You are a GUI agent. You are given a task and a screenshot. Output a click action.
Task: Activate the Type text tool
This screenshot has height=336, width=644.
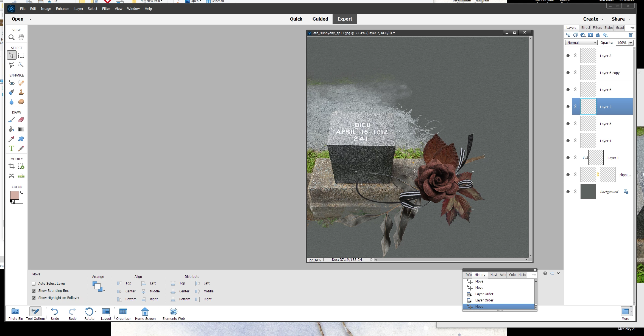[x=11, y=148]
